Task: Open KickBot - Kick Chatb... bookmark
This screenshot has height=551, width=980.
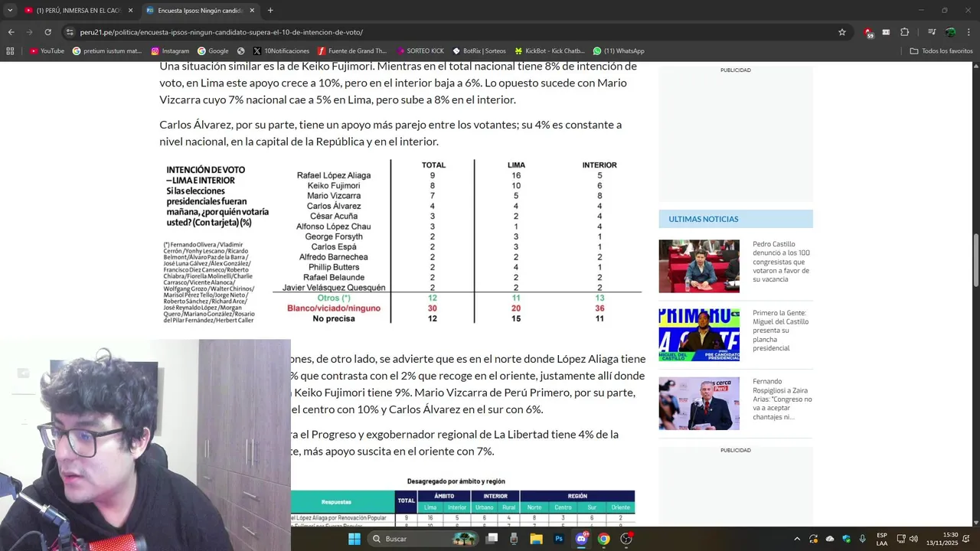Action: 550,51
